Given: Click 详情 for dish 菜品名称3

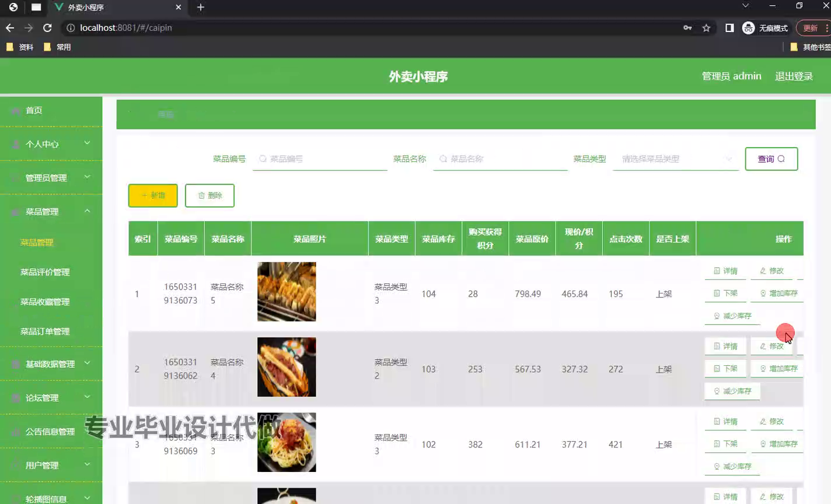Looking at the screenshot, I should pyautogui.click(x=725, y=421).
